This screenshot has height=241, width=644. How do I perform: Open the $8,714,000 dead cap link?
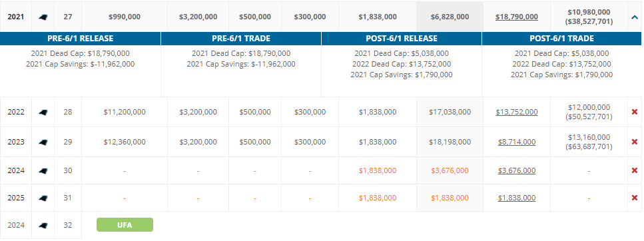click(517, 142)
